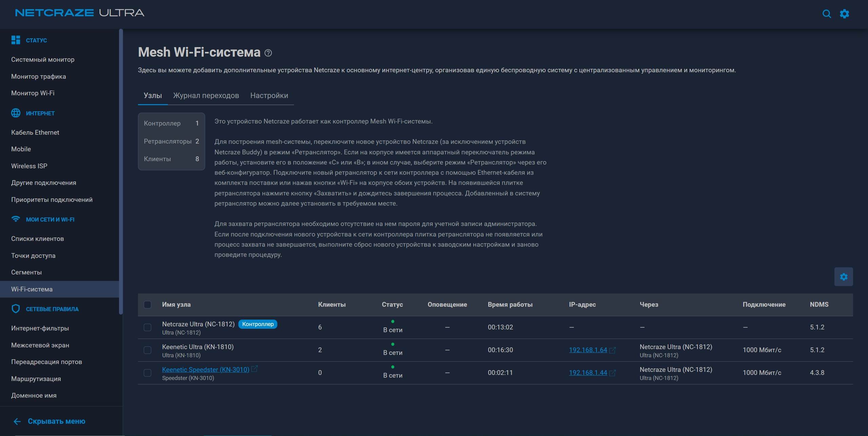Screen dimensions: 868x436
Task: Click the help icon beside Mesh Wi-Fi-система
Action: point(268,53)
